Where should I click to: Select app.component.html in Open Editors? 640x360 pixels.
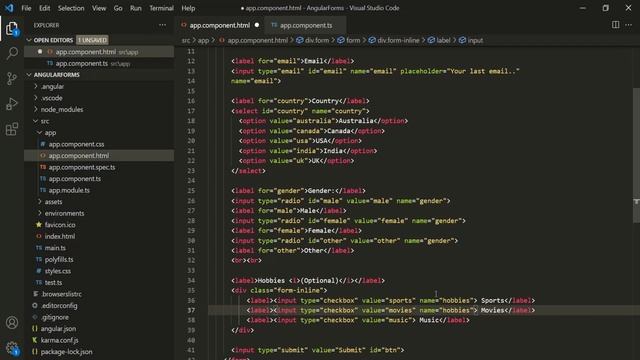(99, 52)
